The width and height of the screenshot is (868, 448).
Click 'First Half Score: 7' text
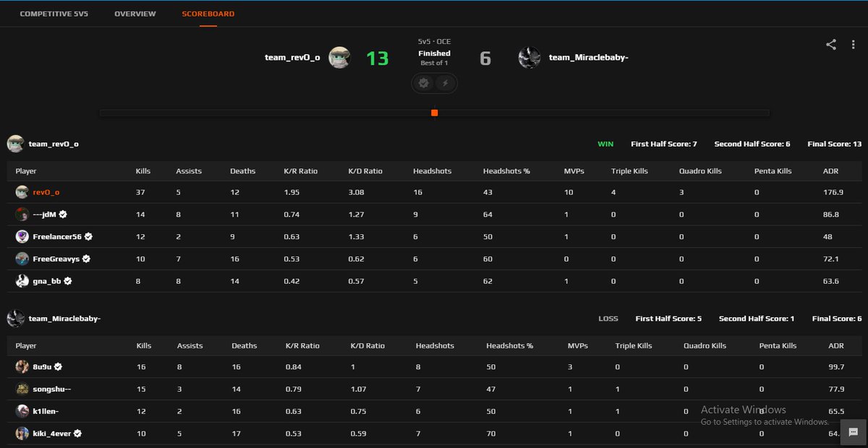(664, 144)
